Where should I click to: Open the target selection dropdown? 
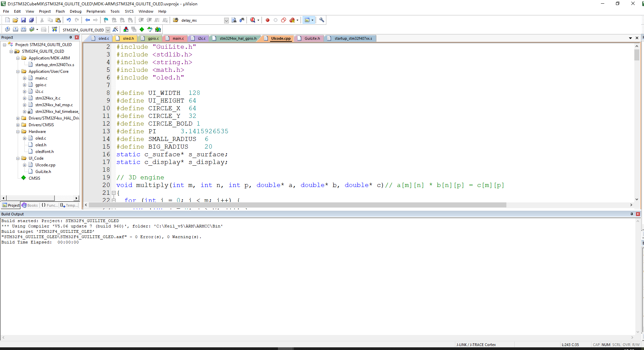(x=108, y=30)
